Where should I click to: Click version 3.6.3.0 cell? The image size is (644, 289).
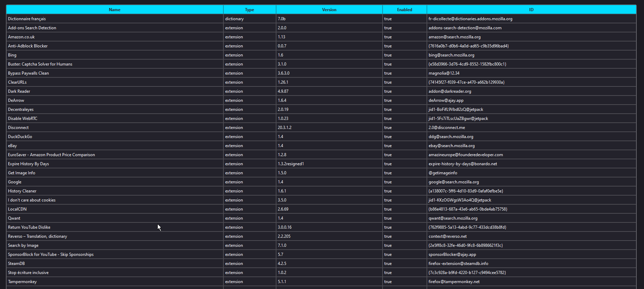coord(329,73)
